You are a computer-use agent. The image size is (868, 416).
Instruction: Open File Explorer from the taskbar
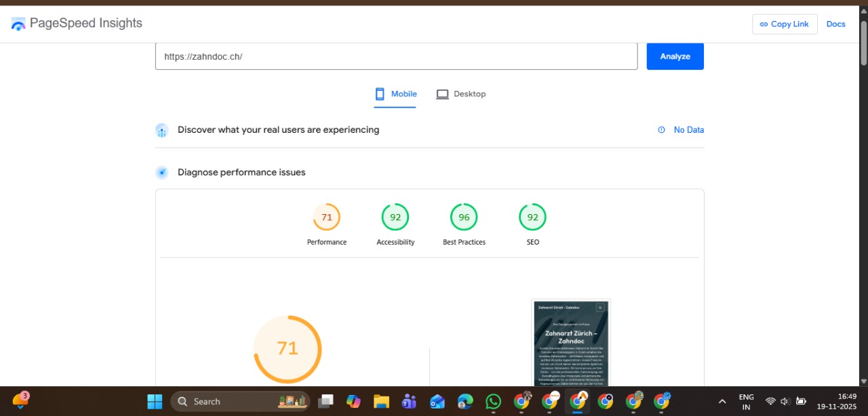click(x=381, y=401)
